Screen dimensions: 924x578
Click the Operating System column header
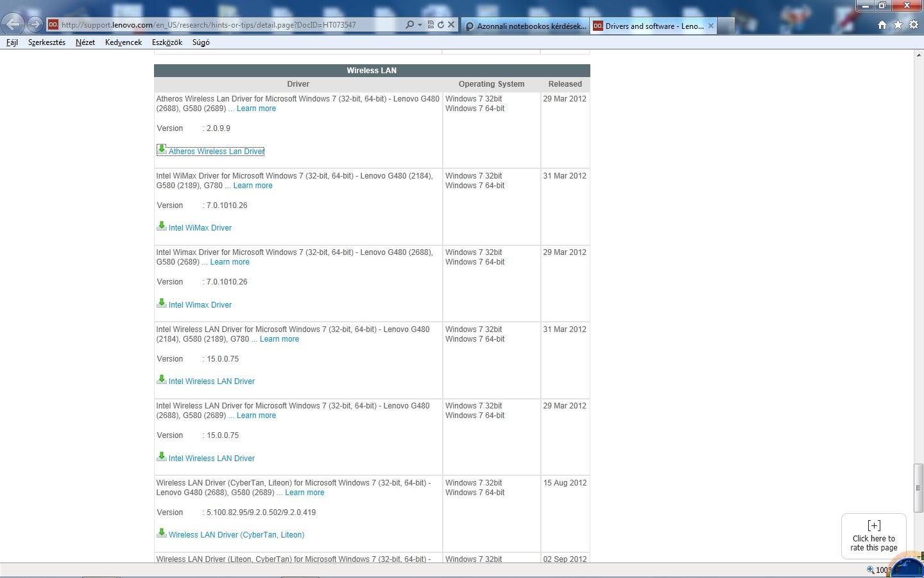pyautogui.click(x=492, y=84)
